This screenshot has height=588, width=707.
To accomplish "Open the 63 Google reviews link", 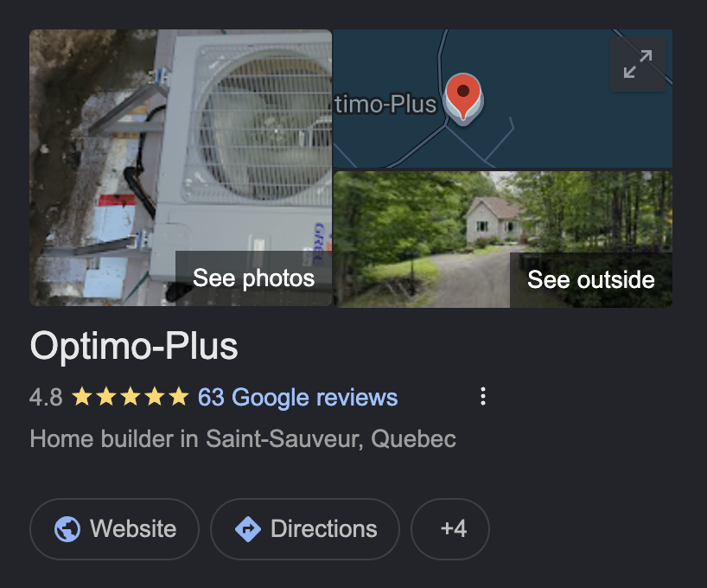I will [x=297, y=398].
